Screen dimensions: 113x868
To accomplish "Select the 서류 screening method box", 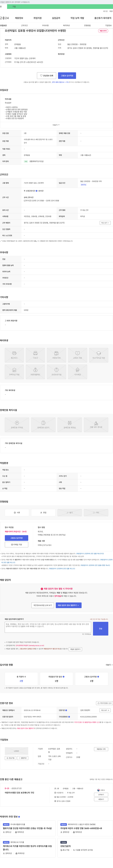I will pos(17,513).
